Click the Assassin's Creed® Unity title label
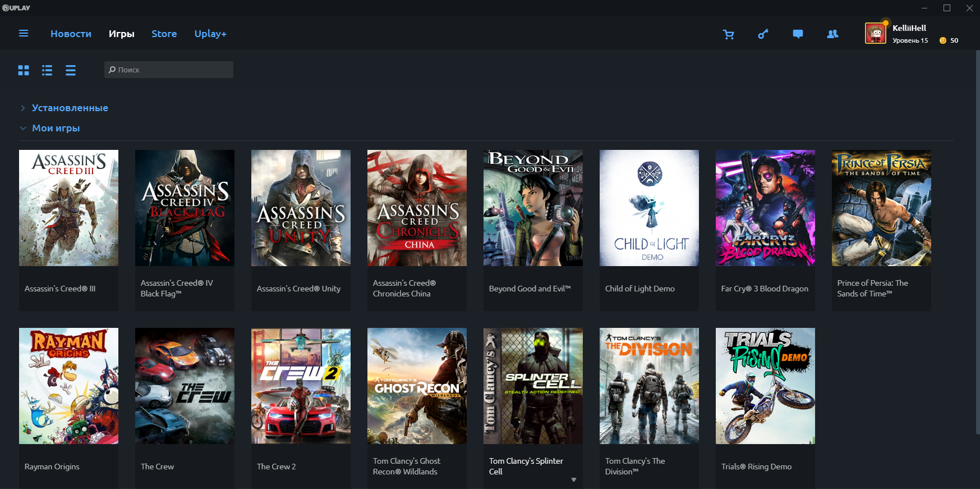Screen dimensions: 980x489 point(298,289)
